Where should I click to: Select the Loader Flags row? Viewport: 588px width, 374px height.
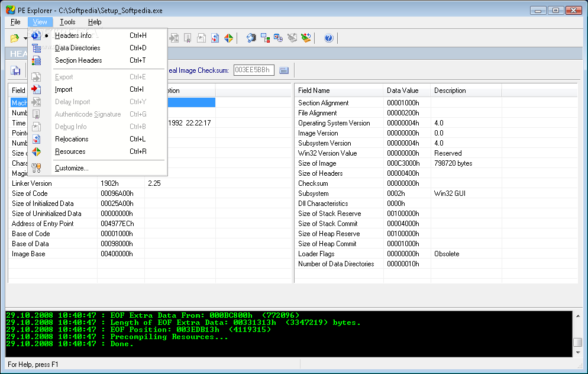(436, 254)
